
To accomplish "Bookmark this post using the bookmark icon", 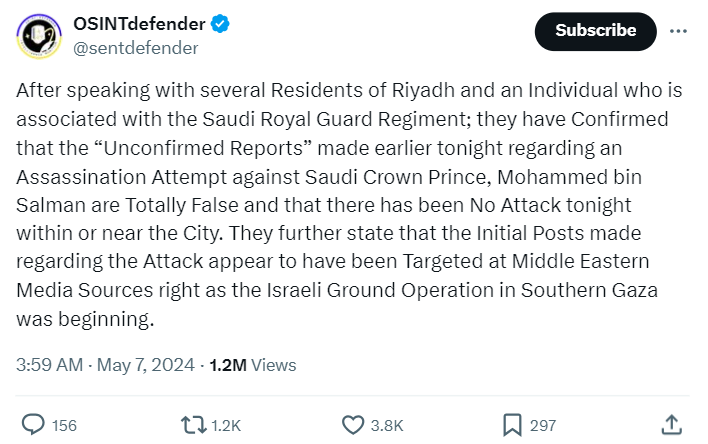I will pyautogui.click(x=511, y=425).
